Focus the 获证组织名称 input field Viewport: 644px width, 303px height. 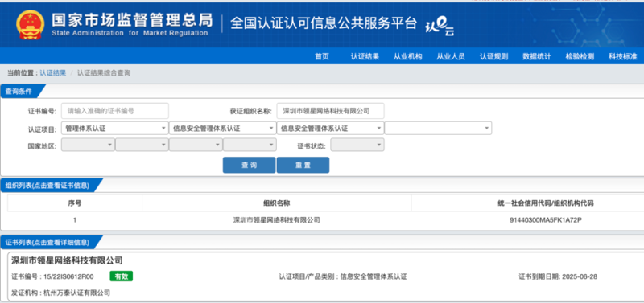coord(331,111)
